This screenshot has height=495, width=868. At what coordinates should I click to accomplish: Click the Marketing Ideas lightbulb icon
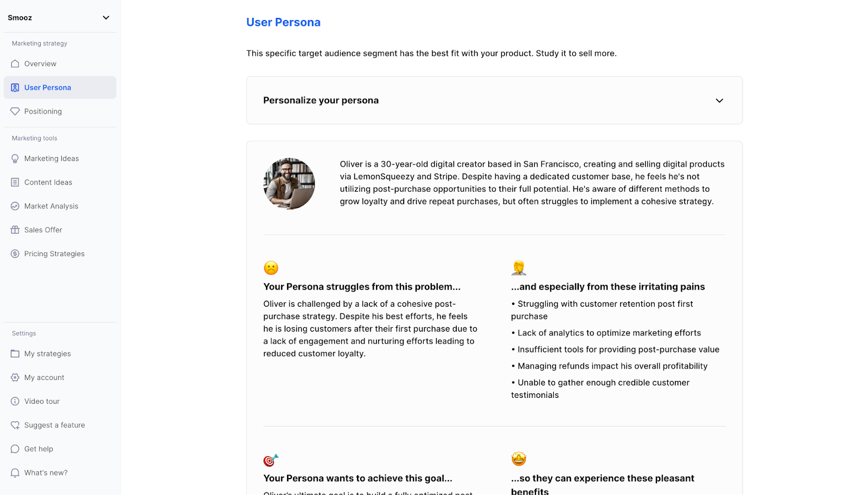[15, 158]
